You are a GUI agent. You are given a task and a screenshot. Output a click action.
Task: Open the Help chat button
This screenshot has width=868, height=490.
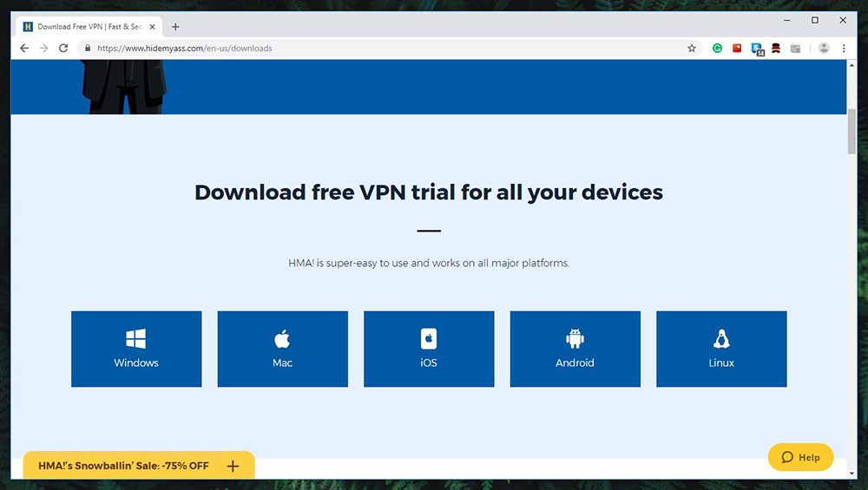pyautogui.click(x=800, y=457)
